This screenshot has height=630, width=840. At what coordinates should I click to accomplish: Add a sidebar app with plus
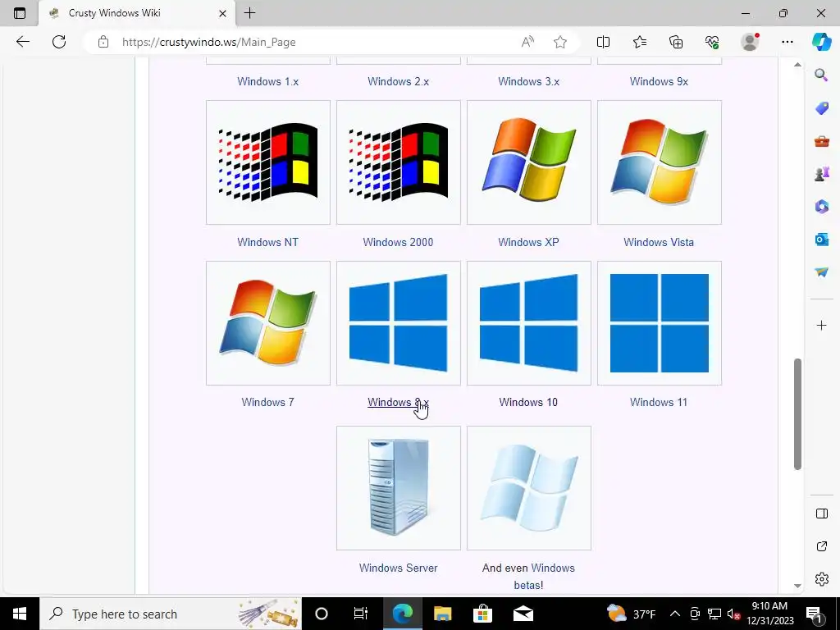[x=821, y=325]
